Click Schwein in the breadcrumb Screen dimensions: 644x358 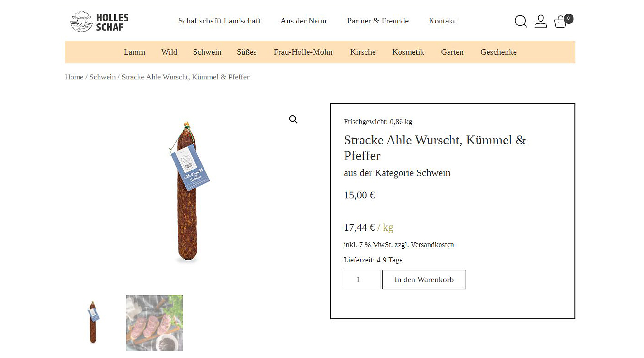click(x=102, y=77)
